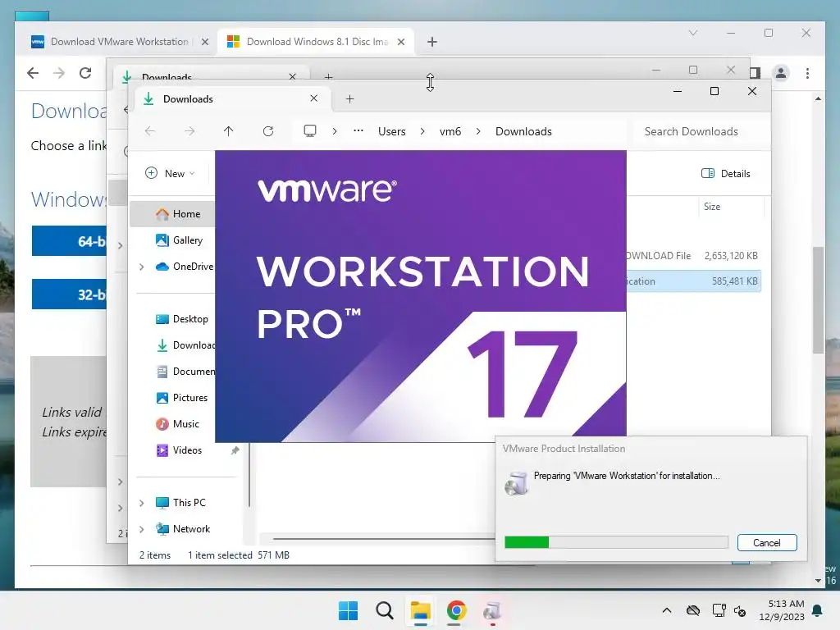This screenshot has width=840, height=630.
Task: Click the Users breadcrumb
Action: point(391,131)
